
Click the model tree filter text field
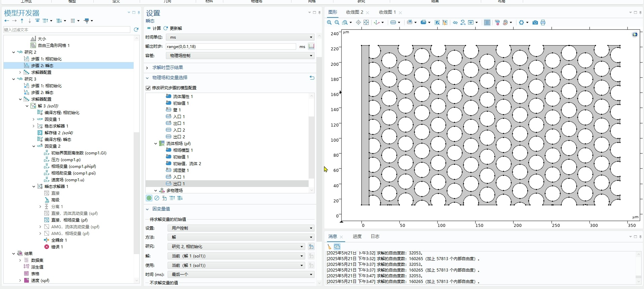[x=66, y=30]
